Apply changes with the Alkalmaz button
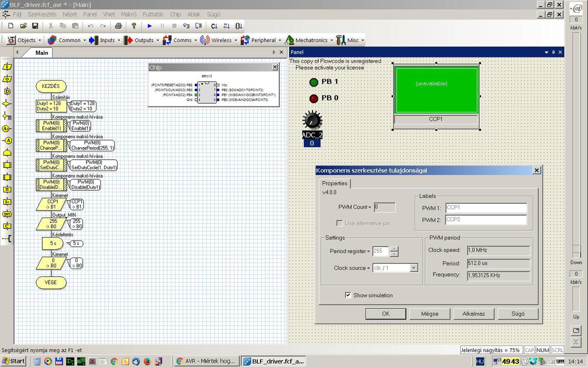 (x=474, y=314)
